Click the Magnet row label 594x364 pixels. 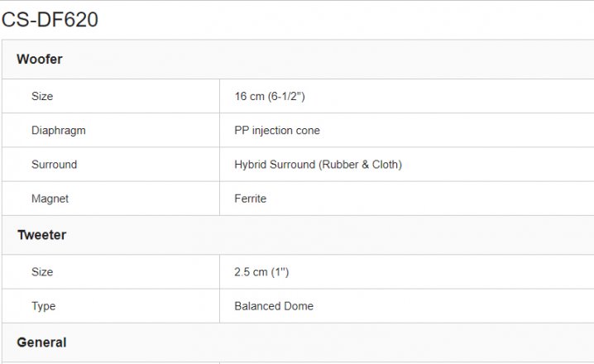coord(50,199)
